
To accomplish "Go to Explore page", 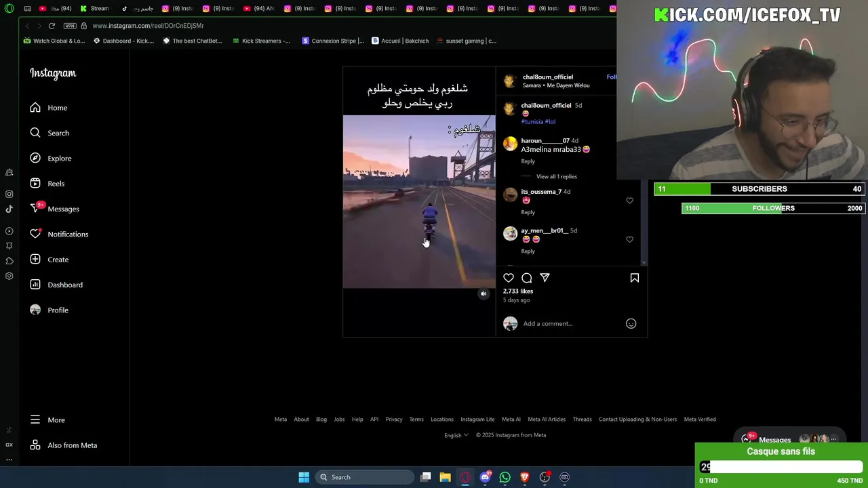I will [x=50, y=158].
